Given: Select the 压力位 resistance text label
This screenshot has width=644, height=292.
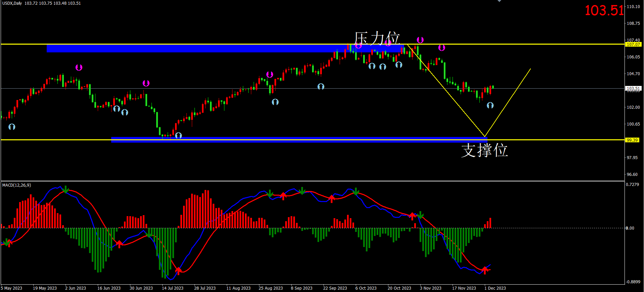Looking at the screenshot, I should point(377,38).
